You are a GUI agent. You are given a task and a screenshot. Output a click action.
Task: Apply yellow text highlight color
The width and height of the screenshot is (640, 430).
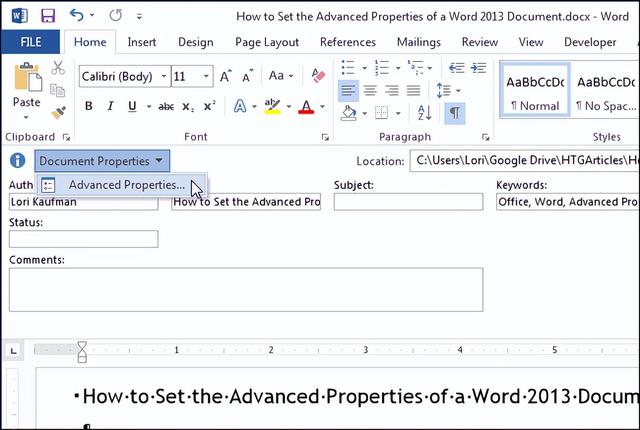272,106
